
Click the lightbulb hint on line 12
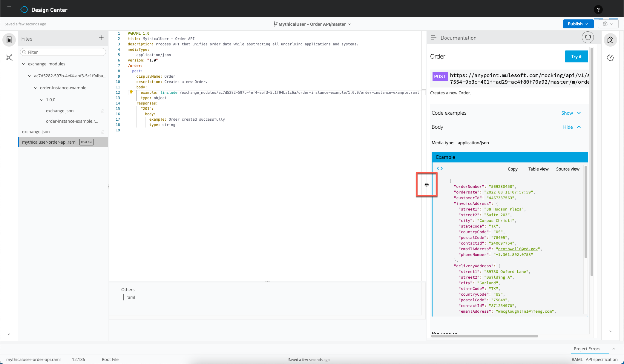131,92
